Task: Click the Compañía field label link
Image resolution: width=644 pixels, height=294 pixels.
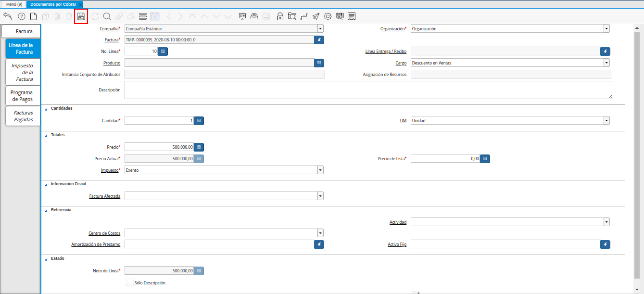Action: [x=108, y=29]
